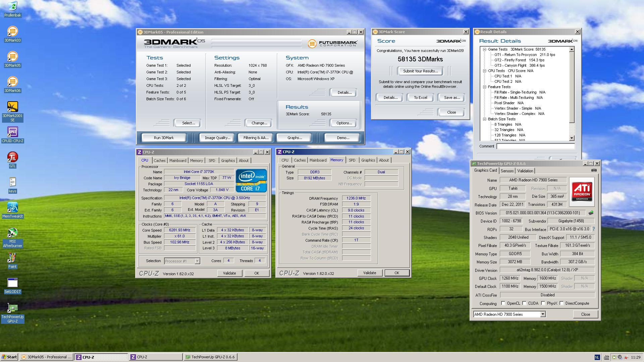This screenshot has height=362, width=644.
Task: Select GT3 - Canyon Flight result row
Action: (519, 65)
